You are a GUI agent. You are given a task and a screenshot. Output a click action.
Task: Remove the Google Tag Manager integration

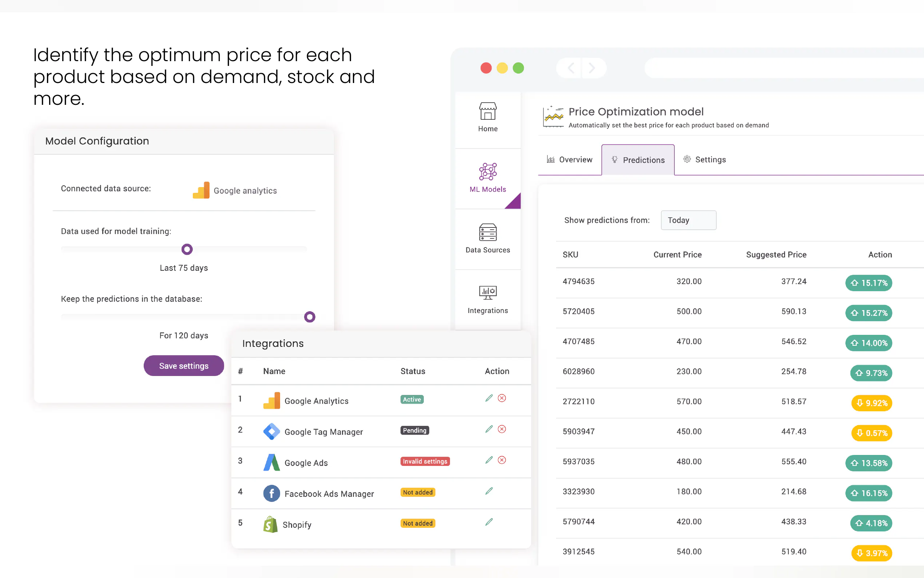pyautogui.click(x=502, y=429)
